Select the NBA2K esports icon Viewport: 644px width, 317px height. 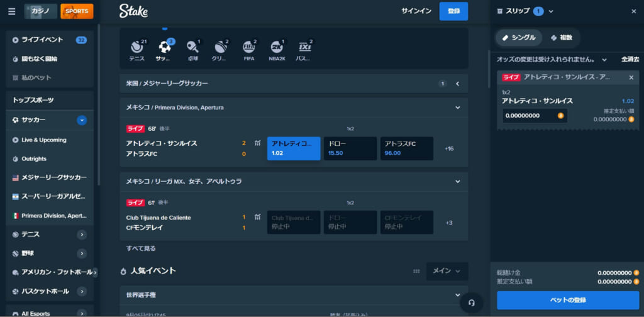pos(277,48)
